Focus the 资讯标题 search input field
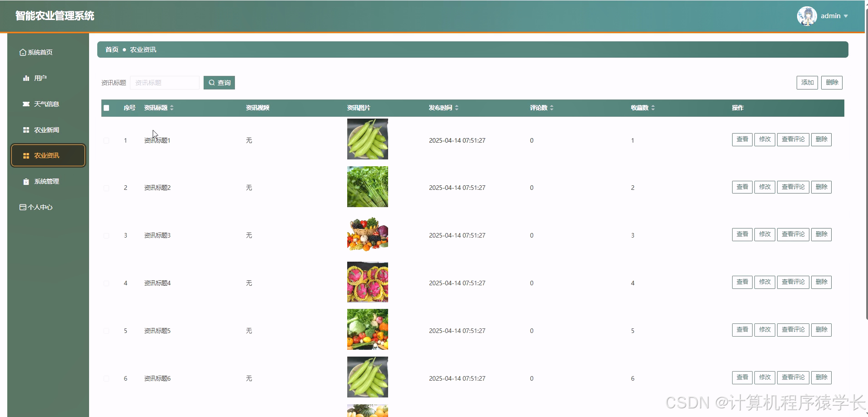Image resolution: width=868 pixels, height=417 pixels. [x=165, y=83]
